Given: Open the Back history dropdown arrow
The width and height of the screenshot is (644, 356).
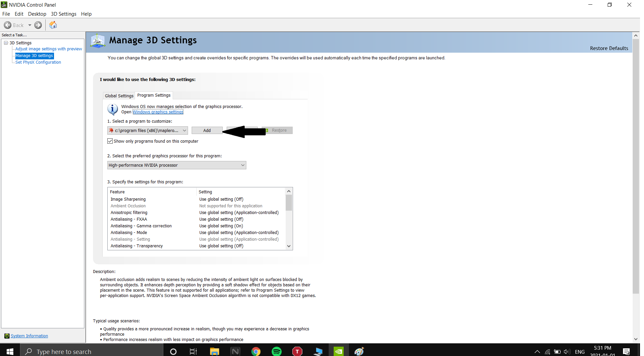Looking at the screenshot, I should coord(30,25).
